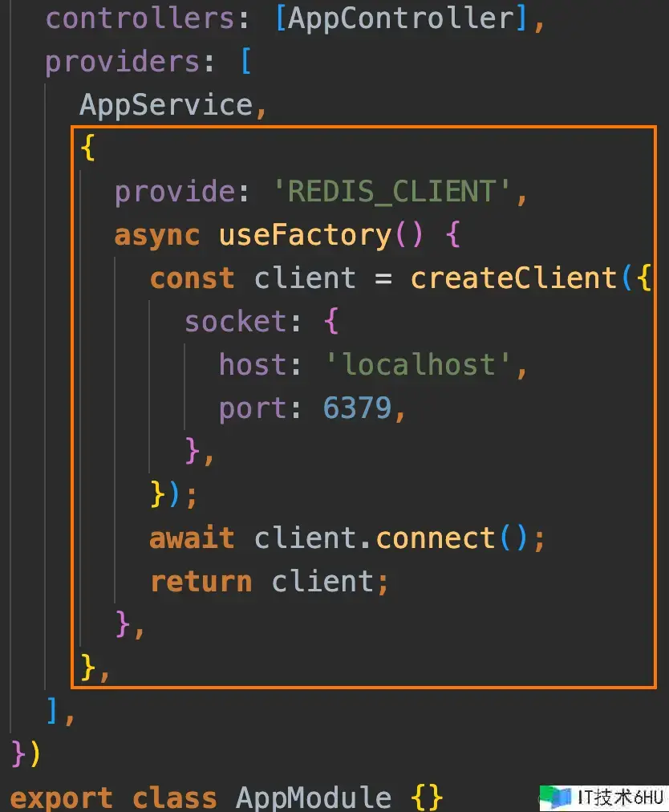Click the providers property name

(x=124, y=62)
